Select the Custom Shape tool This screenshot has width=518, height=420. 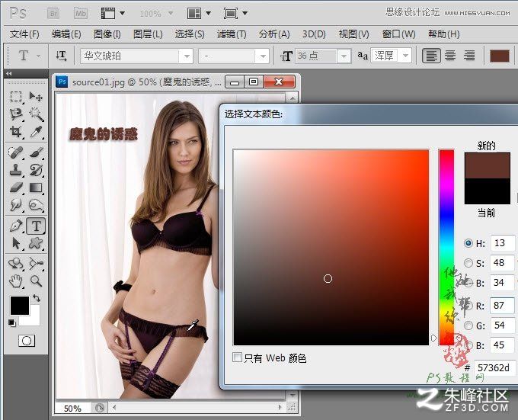tap(36, 243)
